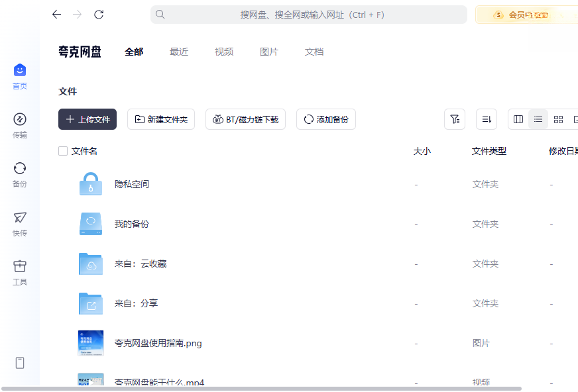Click the 文件名 column header
The height and width of the screenshot is (392, 578).
click(x=84, y=151)
